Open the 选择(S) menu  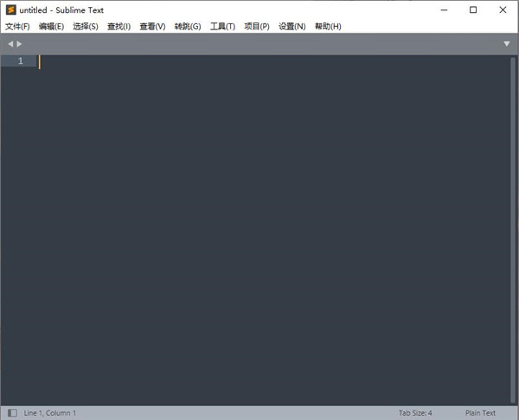point(86,27)
